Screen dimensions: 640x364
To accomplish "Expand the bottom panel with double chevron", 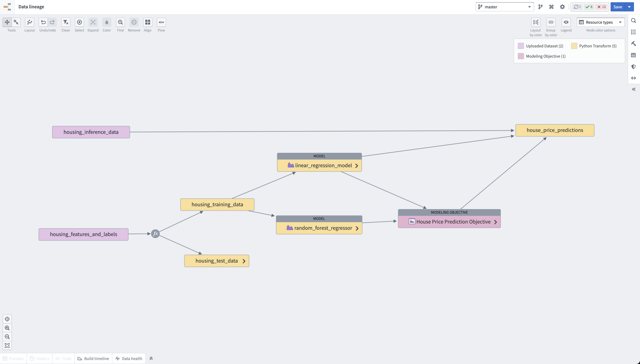I will click(151, 359).
